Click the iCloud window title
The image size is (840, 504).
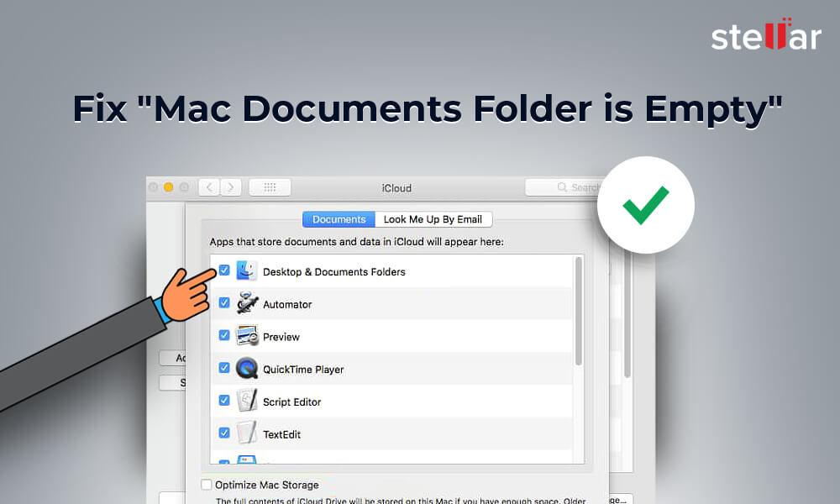pos(396,188)
